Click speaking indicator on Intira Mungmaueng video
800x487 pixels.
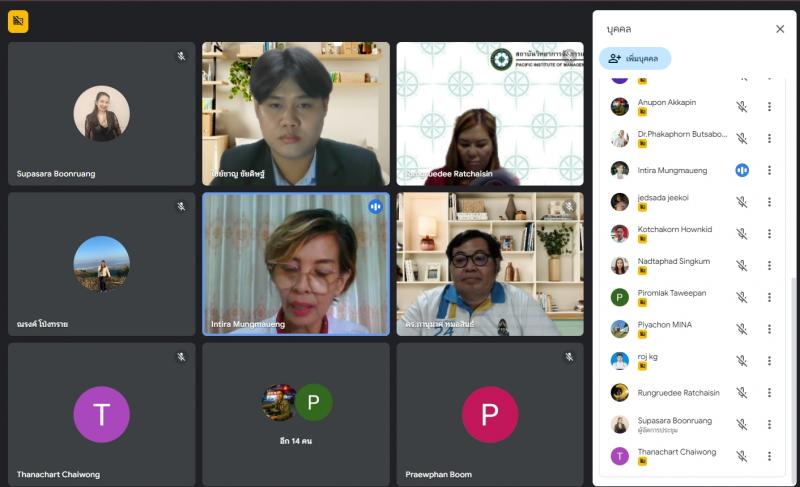[x=376, y=207]
